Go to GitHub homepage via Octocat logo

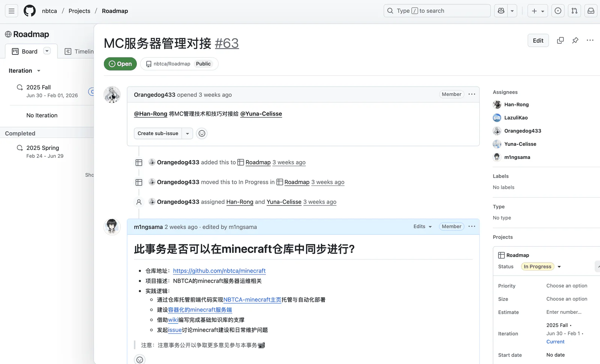pyautogui.click(x=30, y=11)
